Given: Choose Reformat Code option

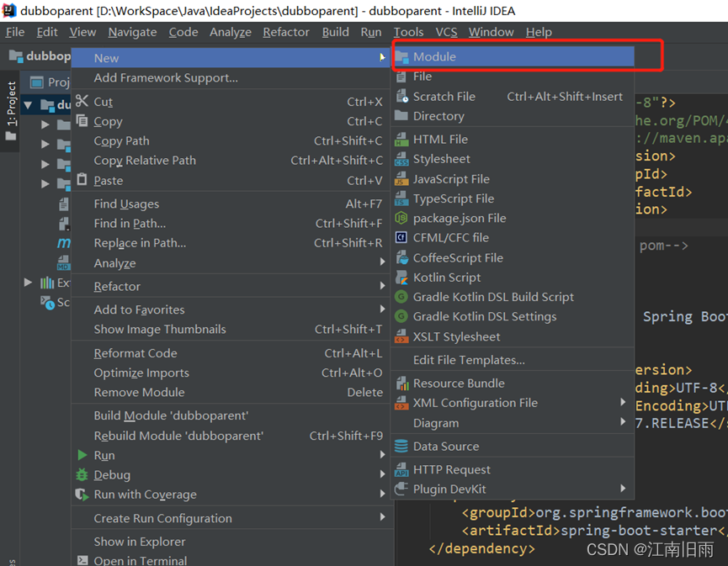Looking at the screenshot, I should point(231,353).
